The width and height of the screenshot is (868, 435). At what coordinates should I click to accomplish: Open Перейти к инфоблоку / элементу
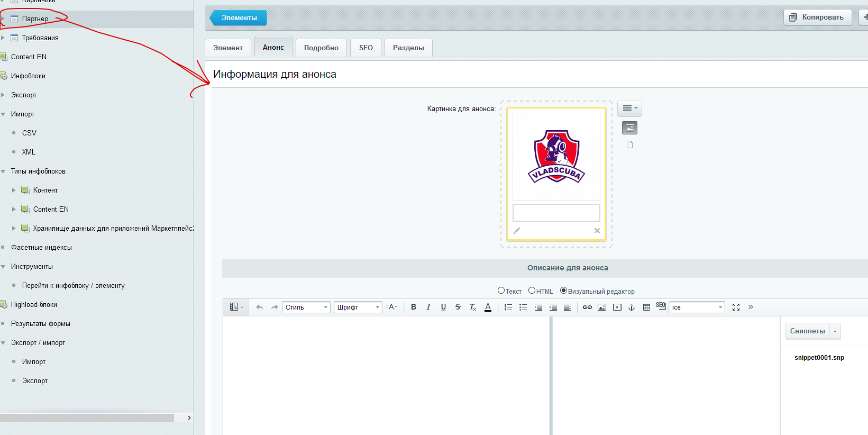[74, 285]
